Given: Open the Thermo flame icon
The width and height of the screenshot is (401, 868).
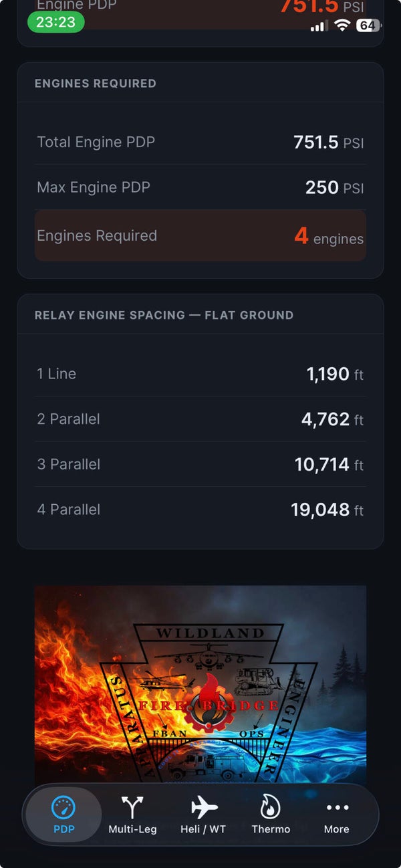Looking at the screenshot, I should (x=270, y=807).
